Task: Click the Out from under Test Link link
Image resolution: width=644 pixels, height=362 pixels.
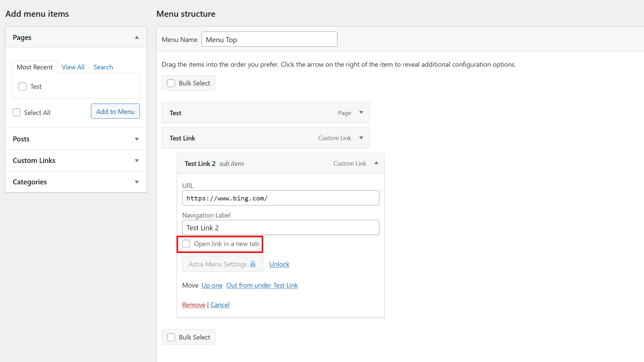Action: pyautogui.click(x=262, y=285)
